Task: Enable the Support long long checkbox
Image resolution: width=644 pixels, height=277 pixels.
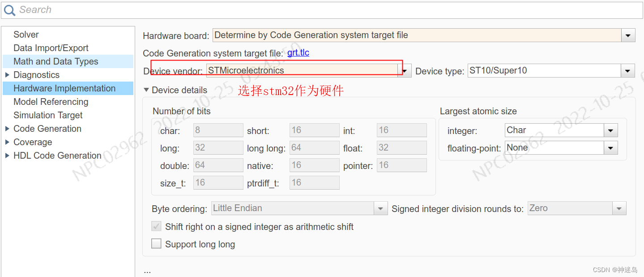Action: tap(156, 244)
